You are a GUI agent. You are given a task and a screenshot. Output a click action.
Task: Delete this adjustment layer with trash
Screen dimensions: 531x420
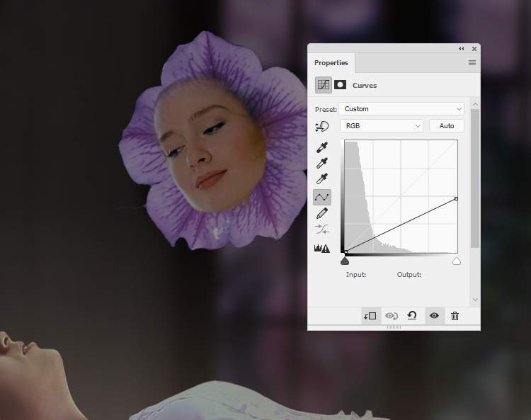click(455, 316)
